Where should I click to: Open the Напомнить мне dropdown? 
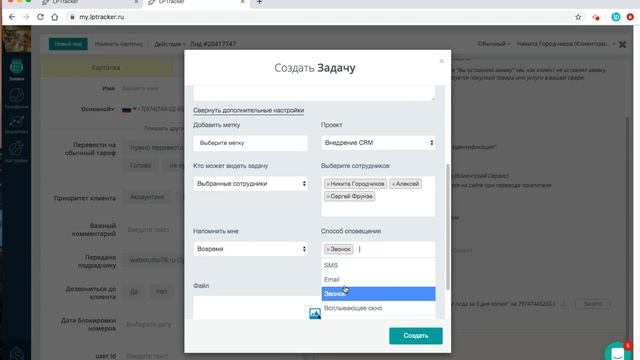pos(251,249)
